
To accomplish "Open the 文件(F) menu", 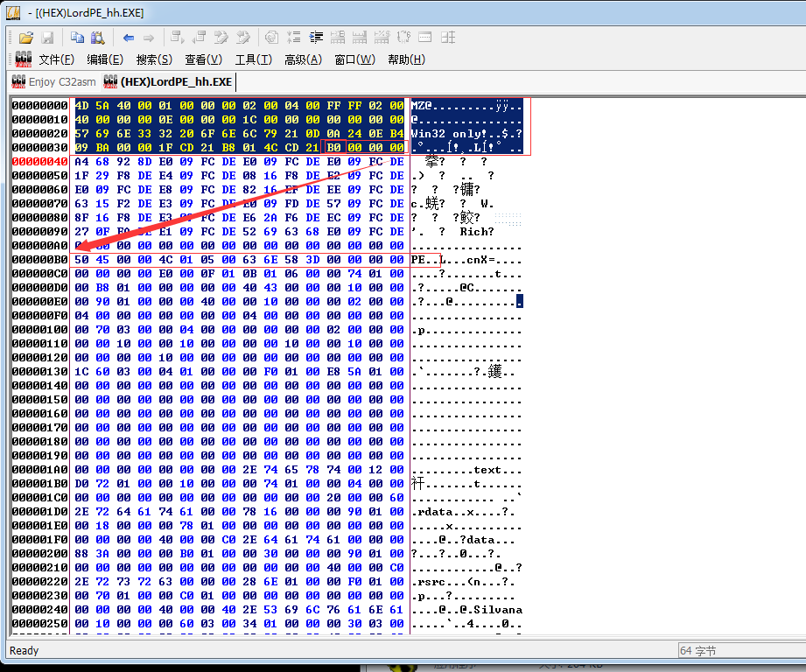I will pos(57,59).
